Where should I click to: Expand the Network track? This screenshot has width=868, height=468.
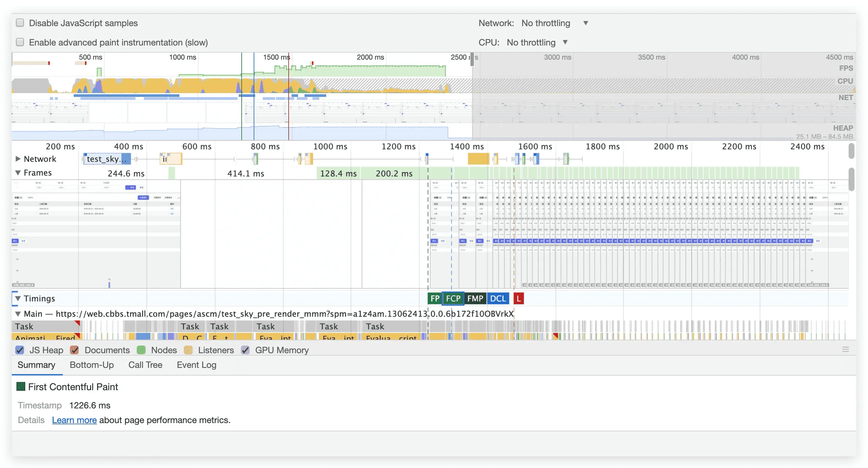point(18,159)
